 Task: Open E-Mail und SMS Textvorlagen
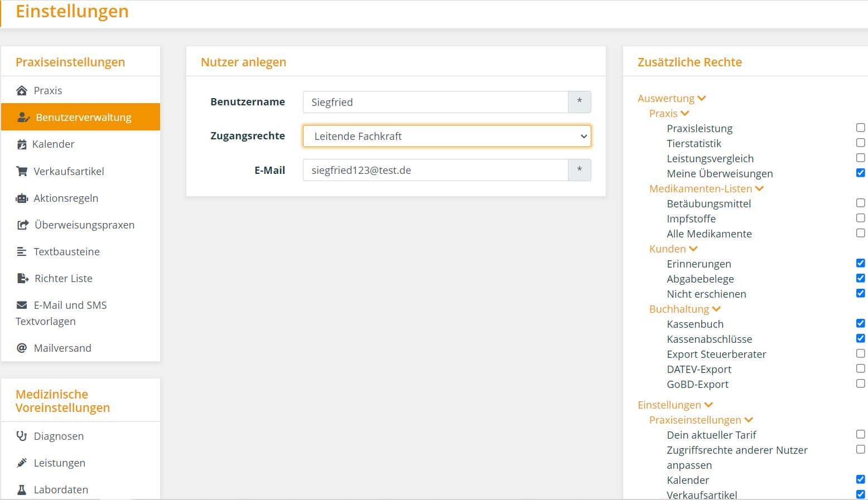tap(80, 313)
